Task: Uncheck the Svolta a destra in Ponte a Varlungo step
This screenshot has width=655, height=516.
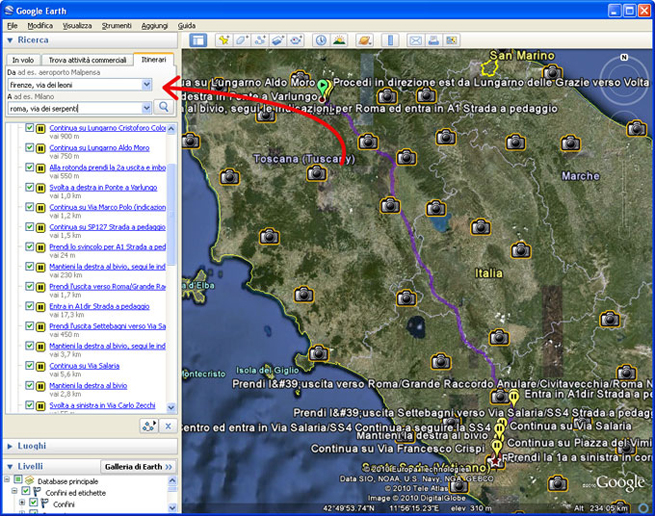Action: point(29,187)
